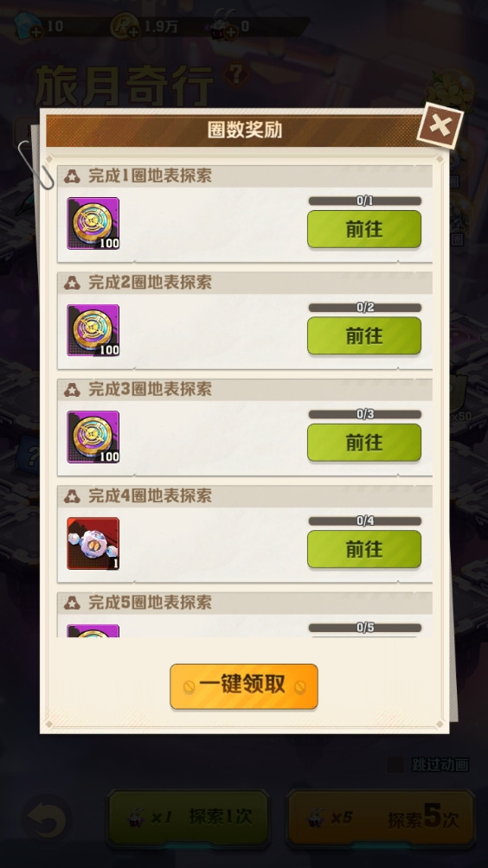Click the back arrow icon
The height and width of the screenshot is (868, 488).
[47, 819]
